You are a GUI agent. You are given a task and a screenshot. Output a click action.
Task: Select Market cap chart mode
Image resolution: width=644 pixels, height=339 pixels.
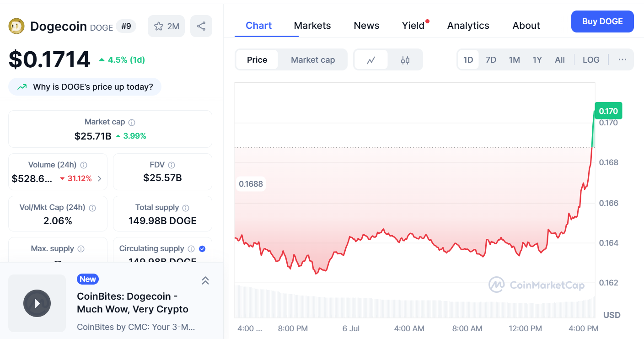pyautogui.click(x=313, y=60)
